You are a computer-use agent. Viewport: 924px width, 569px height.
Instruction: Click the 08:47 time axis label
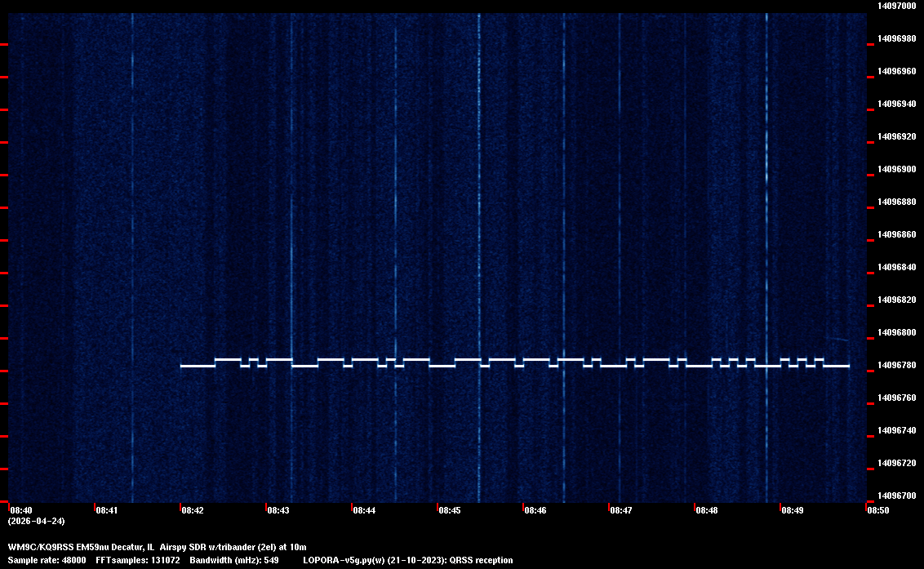pos(621,510)
